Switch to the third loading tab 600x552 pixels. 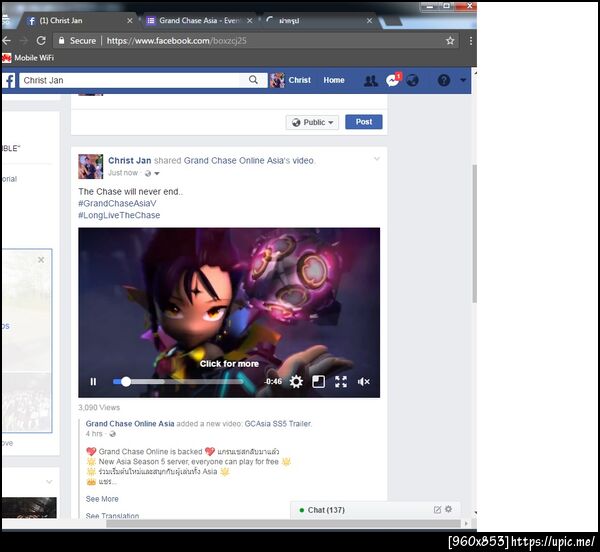[318, 21]
